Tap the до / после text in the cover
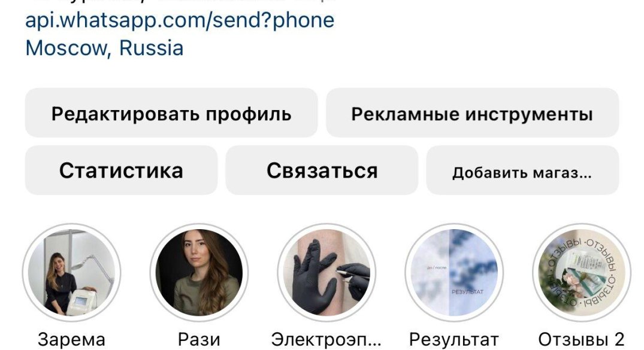Screen dimensions: 644x350 (437, 267)
